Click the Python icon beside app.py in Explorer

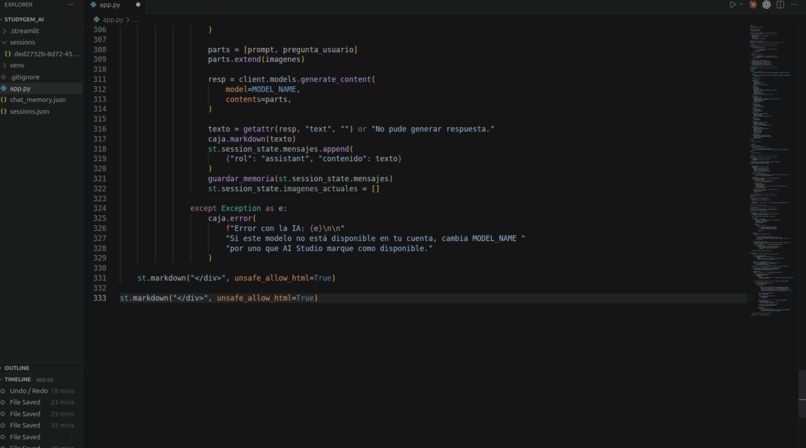[x=4, y=88]
